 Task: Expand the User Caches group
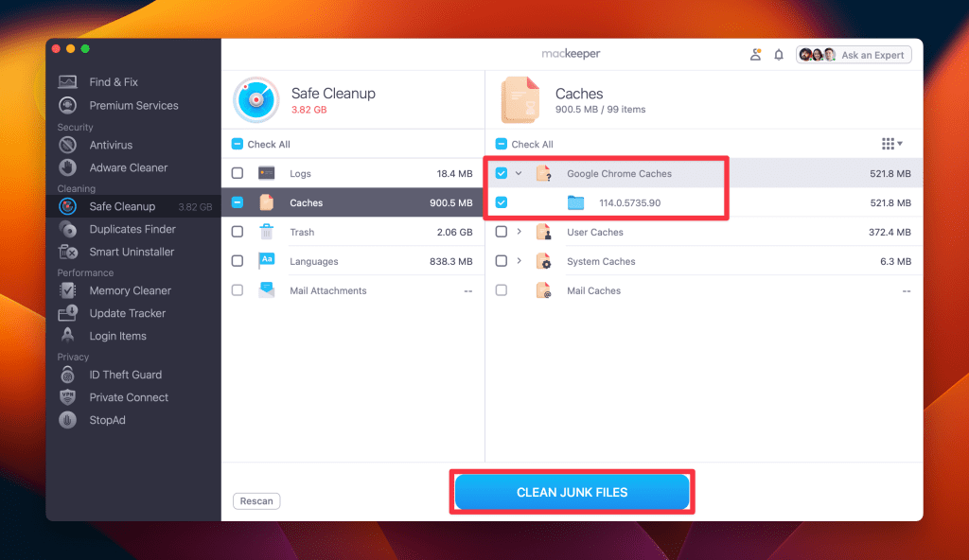pyautogui.click(x=520, y=231)
